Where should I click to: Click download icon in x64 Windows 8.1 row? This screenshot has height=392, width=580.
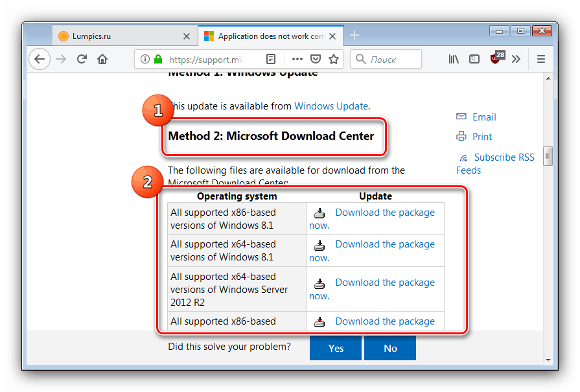(319, 245)
